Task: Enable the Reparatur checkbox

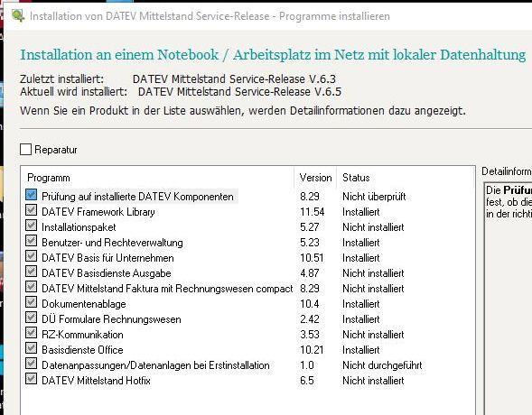Action: [x=25, y=150]
